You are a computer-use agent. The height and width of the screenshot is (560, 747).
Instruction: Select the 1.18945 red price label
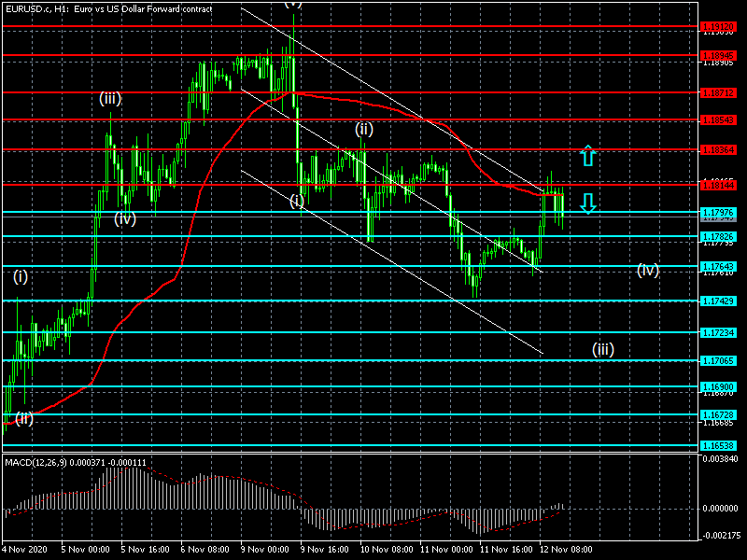718,56
